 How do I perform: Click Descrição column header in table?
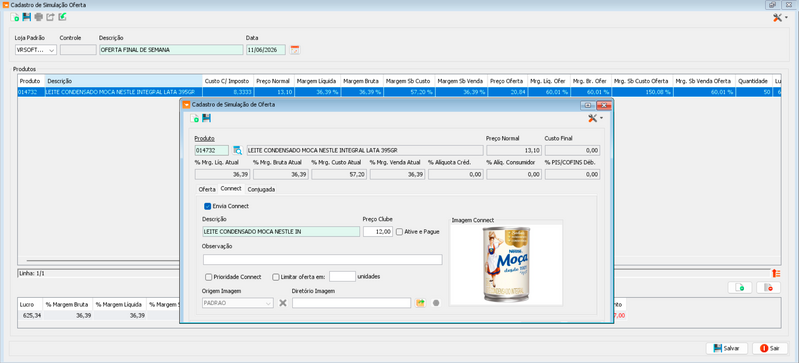click(x=124, y=81)
